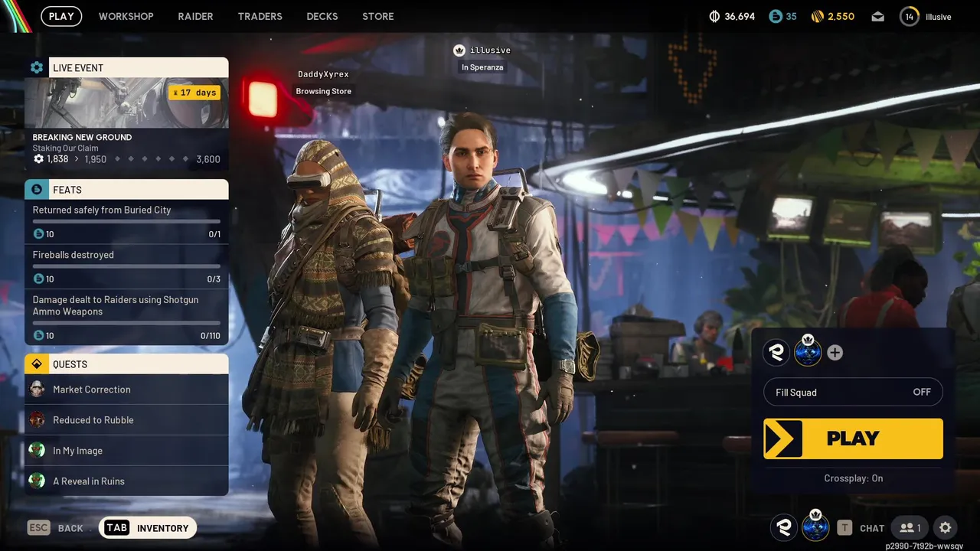Click the coin currency icon next to 36,694
This screenshot has width=980, height=551.
tap(715, 16)
